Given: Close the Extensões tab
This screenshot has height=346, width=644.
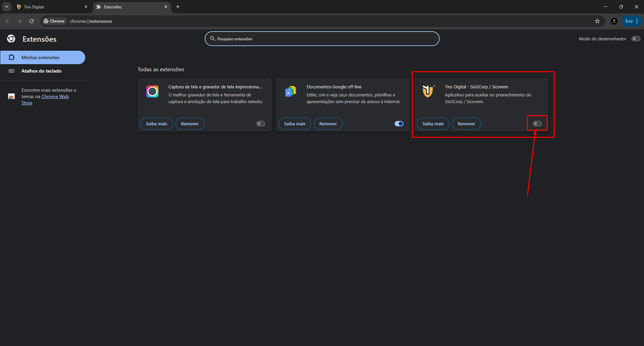Looking at the screenshot, I should click(x=166, y=7).
